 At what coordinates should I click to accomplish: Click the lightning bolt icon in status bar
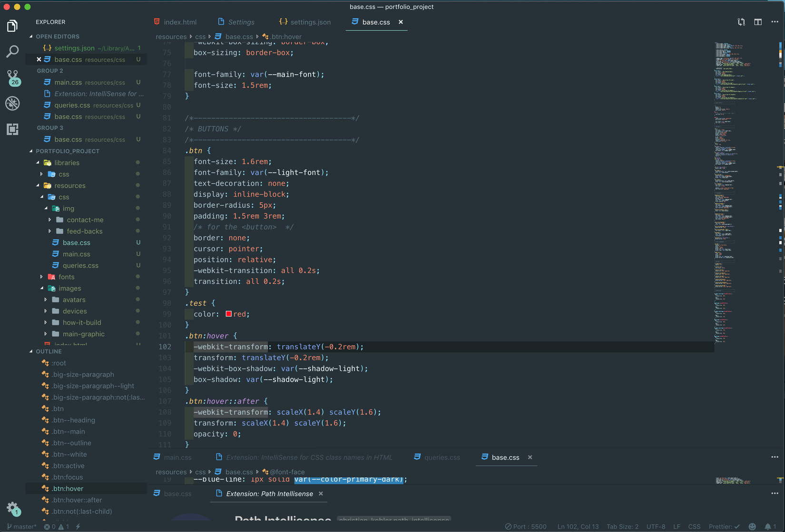point(78,527)
